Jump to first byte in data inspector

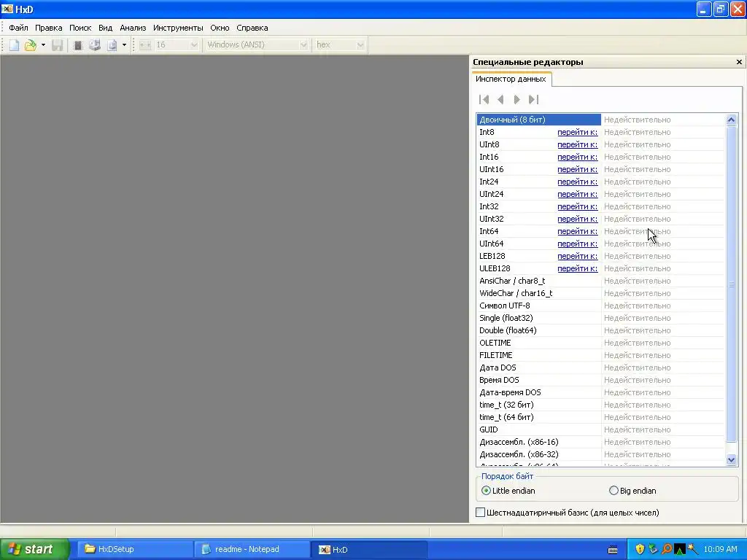(x=484, y=99)
